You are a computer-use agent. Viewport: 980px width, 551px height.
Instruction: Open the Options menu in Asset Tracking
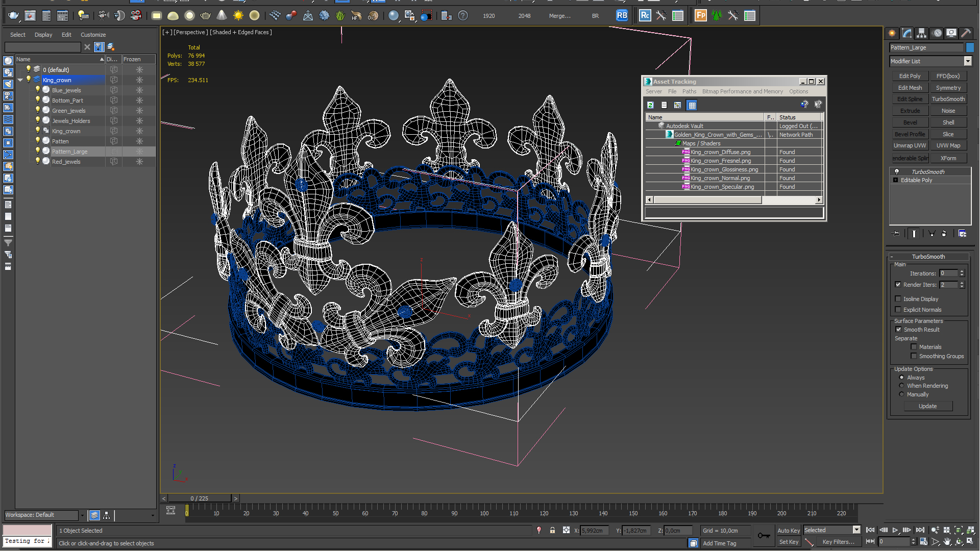798,91
